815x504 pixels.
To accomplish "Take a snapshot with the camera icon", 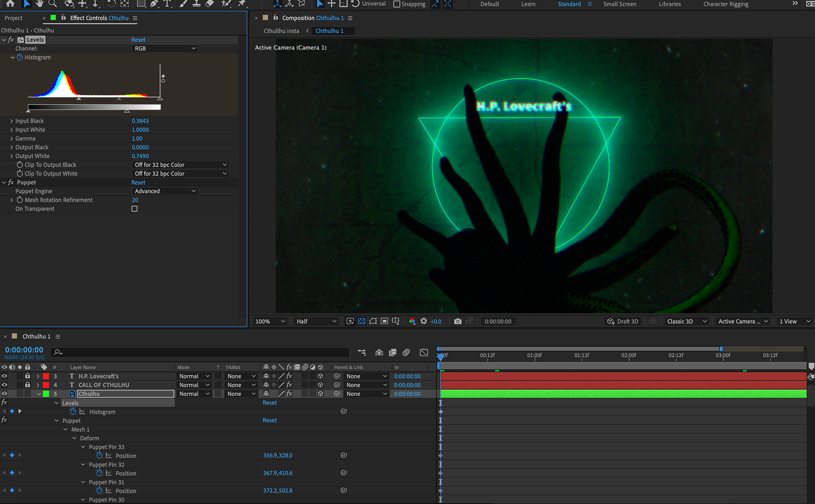I will pos(458,321).
